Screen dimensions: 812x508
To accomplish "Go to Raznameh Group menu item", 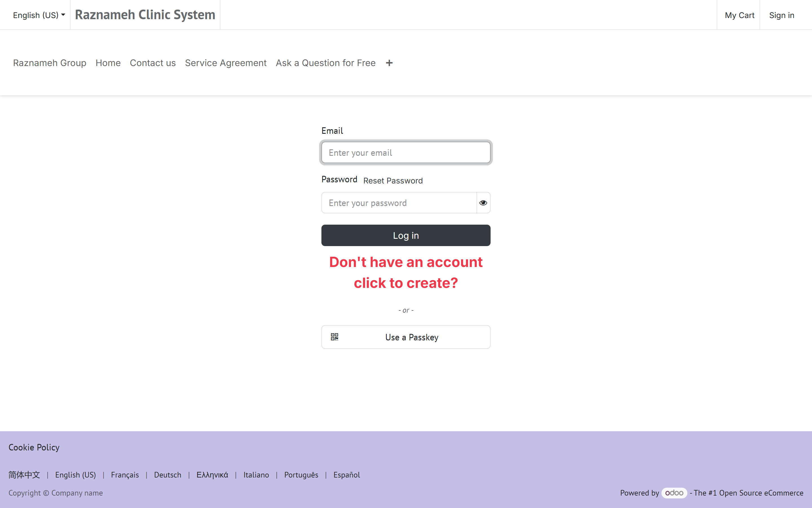I will [50, 63].
